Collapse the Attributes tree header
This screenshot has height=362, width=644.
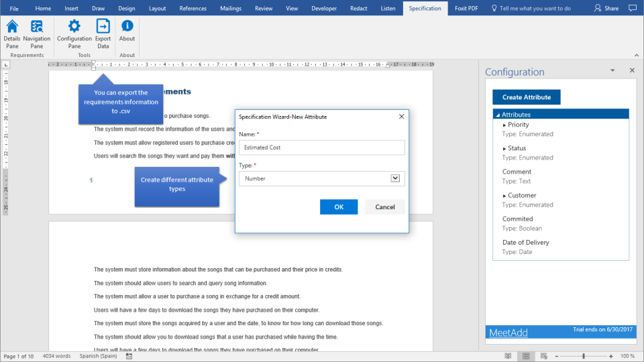tap(498, 115)
